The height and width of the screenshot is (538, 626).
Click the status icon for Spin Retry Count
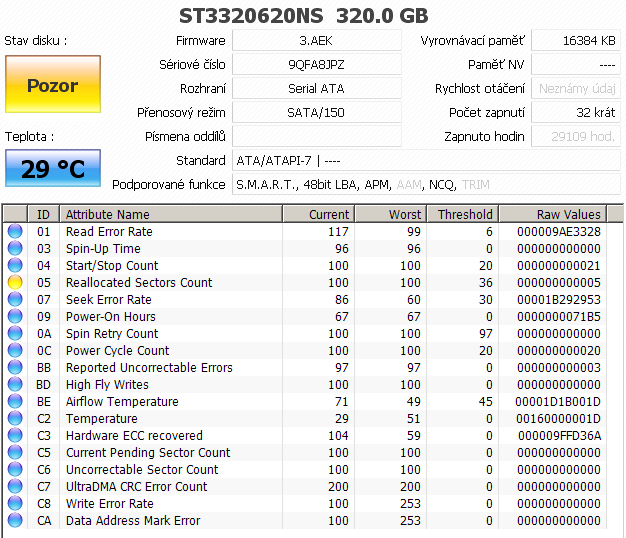pyautogui.click(x=15, y=333)
